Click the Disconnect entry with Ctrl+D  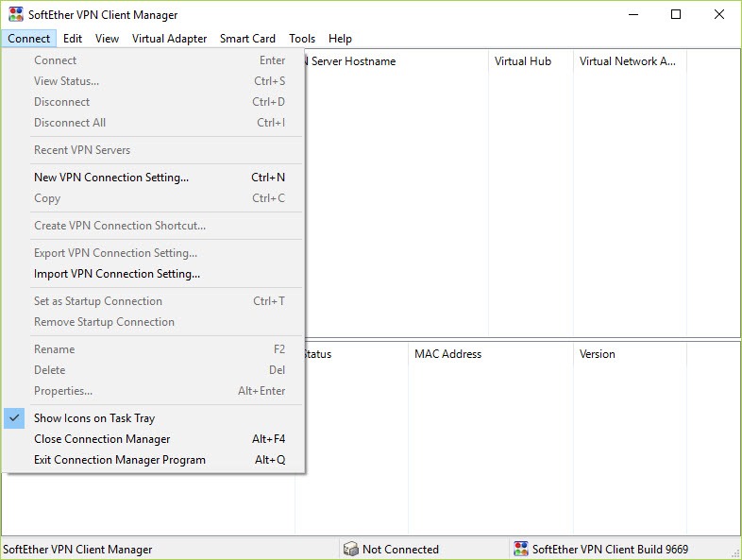(x=154, y=102)
